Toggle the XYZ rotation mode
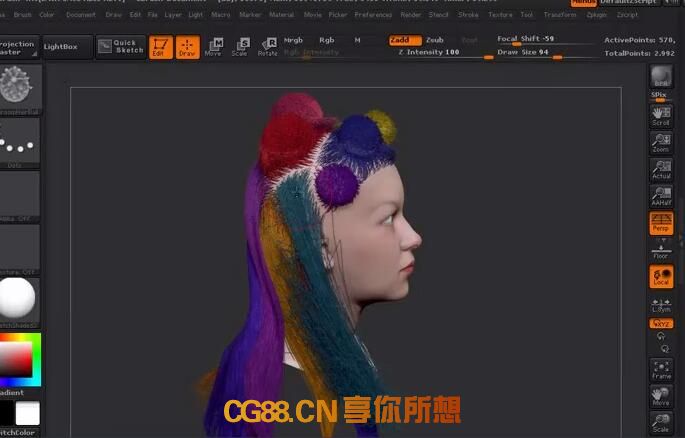 (661, 324)
